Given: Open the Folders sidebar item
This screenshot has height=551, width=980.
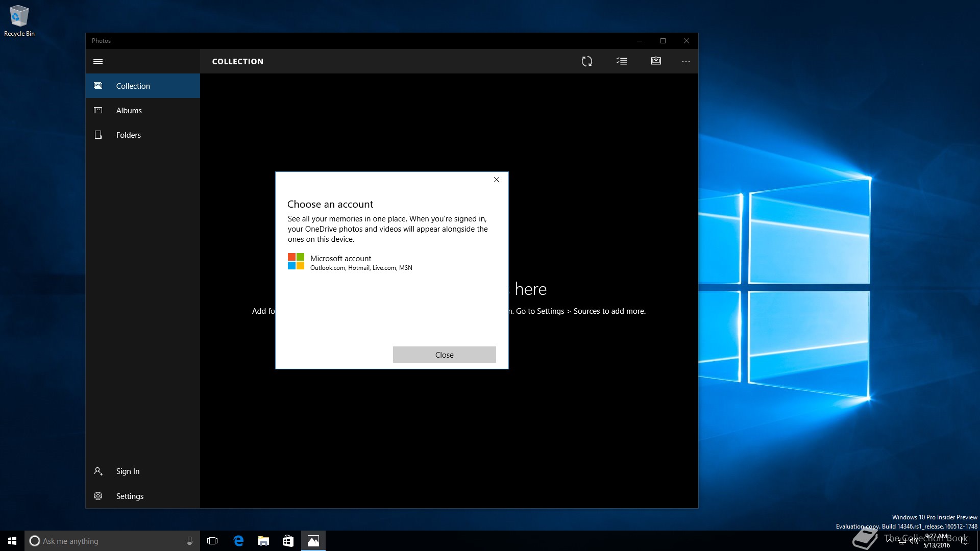Looking at the screenshot, I should (x=143, y=135).
